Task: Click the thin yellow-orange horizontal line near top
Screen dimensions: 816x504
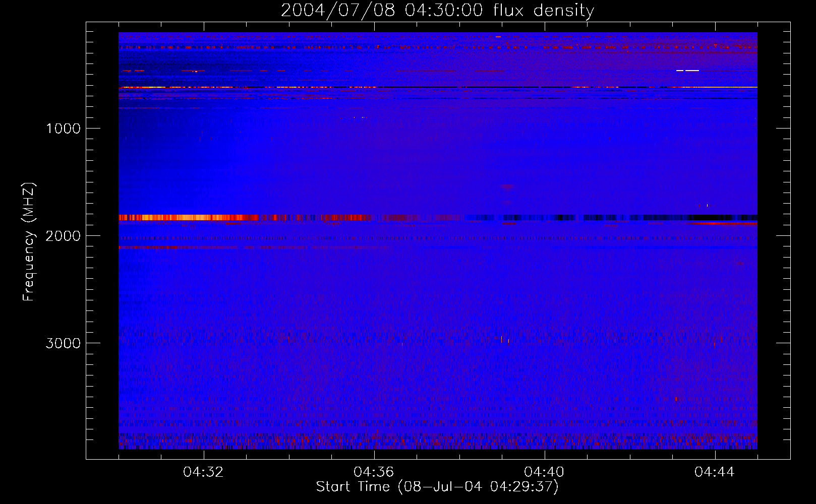Action: pos(438,88)
